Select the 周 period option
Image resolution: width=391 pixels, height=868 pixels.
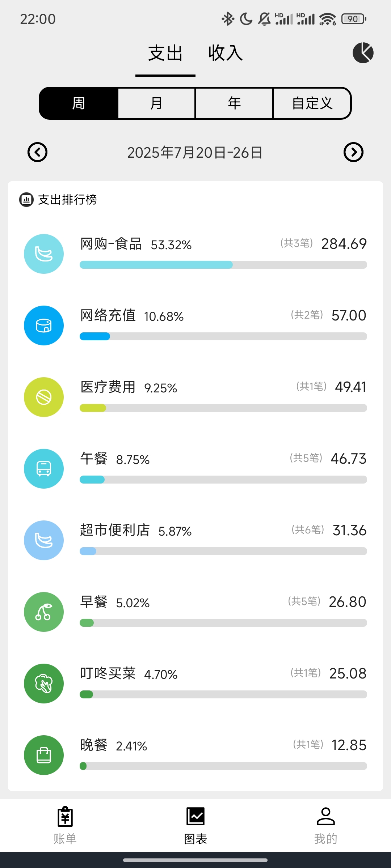[x=79, y=103]
